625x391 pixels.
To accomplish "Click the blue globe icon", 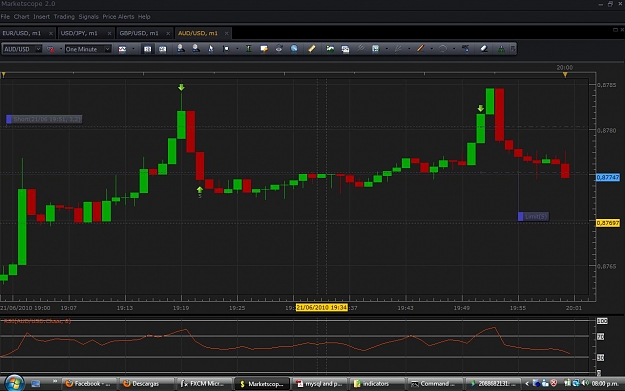I will point(294,49).
